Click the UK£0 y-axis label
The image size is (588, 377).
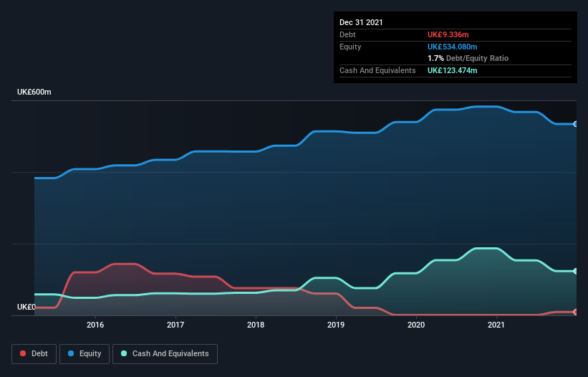pos(26,307)
